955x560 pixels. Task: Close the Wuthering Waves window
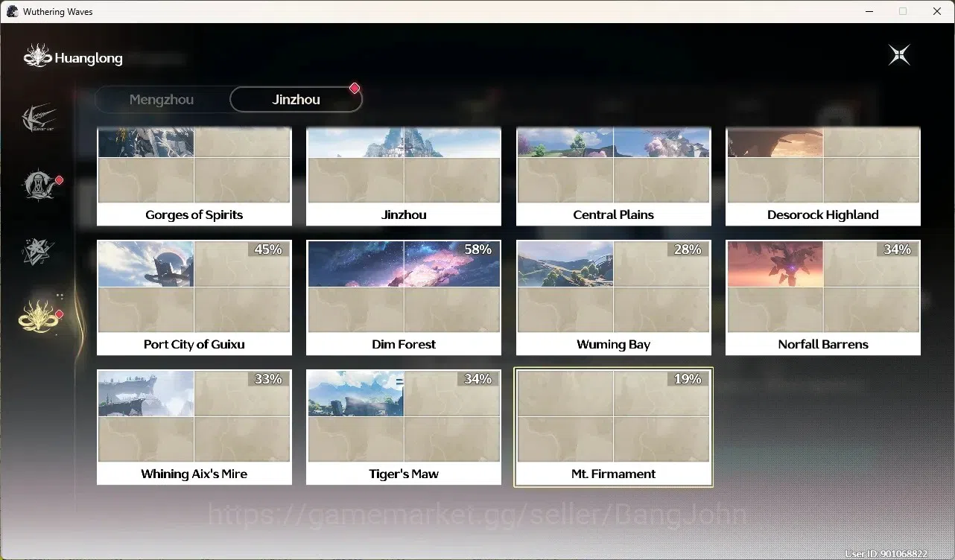coord(937,11)
